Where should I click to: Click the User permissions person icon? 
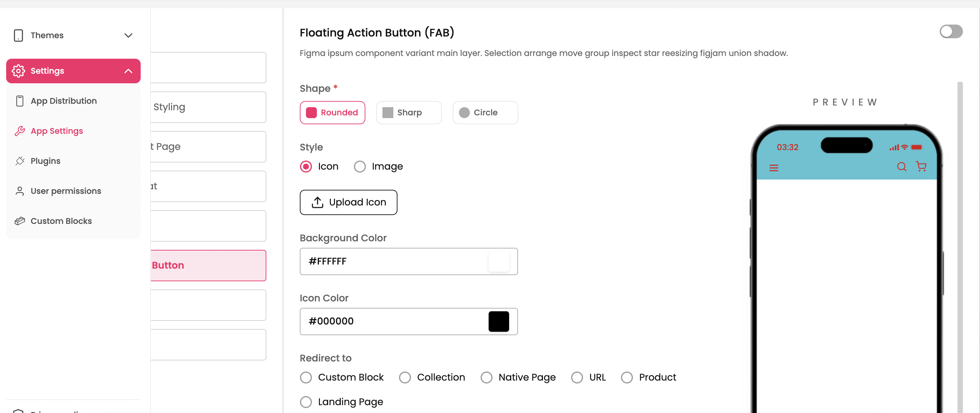tap(20, 191)
